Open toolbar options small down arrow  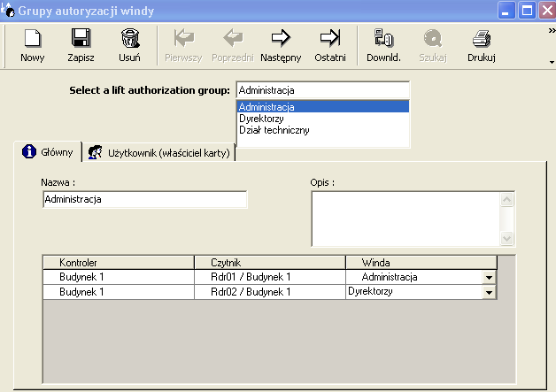coord(552,62)
